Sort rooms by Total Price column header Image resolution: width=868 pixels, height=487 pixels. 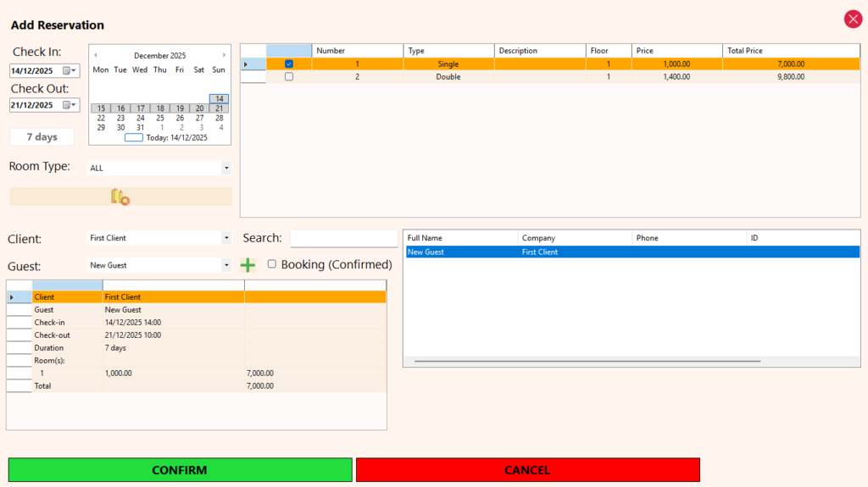pyautogui.click(x=790, y=51)
